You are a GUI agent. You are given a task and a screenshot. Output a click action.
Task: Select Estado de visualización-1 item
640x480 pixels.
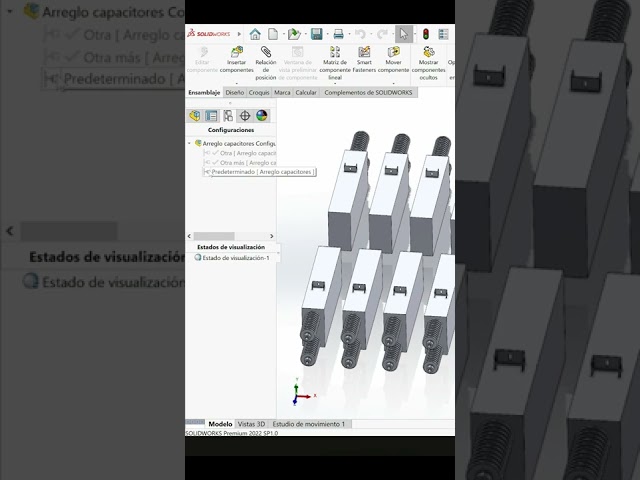[x=232, y=258]
